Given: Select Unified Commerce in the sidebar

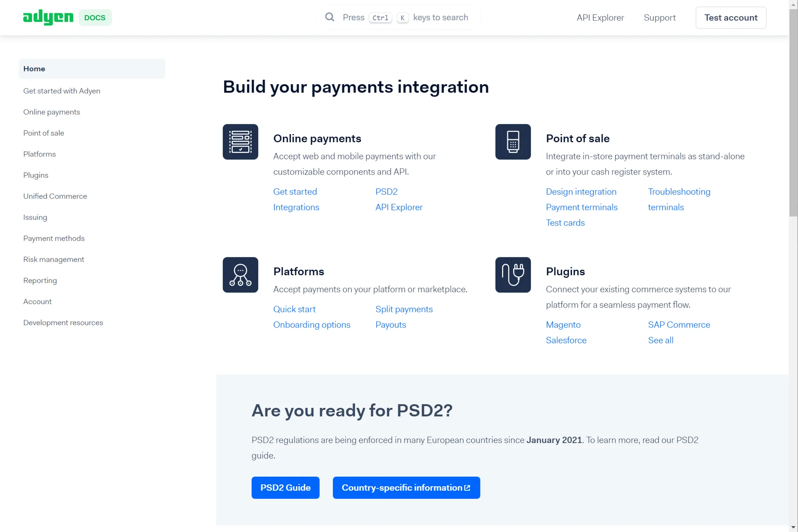Looking at the screenshot, I should [x=55, y=196].
